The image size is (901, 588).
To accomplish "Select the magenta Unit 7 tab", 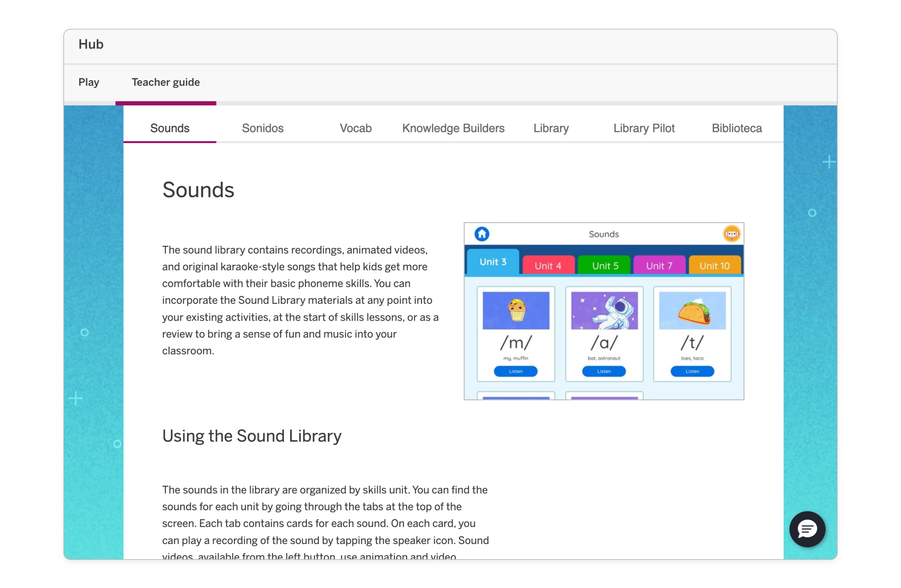I will (x=659, y=266).
